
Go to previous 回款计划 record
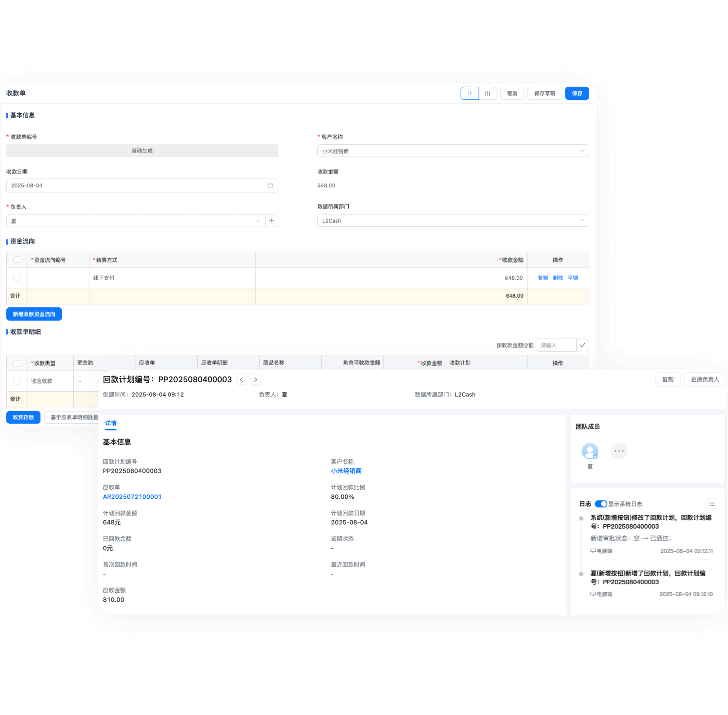point(242,380)
